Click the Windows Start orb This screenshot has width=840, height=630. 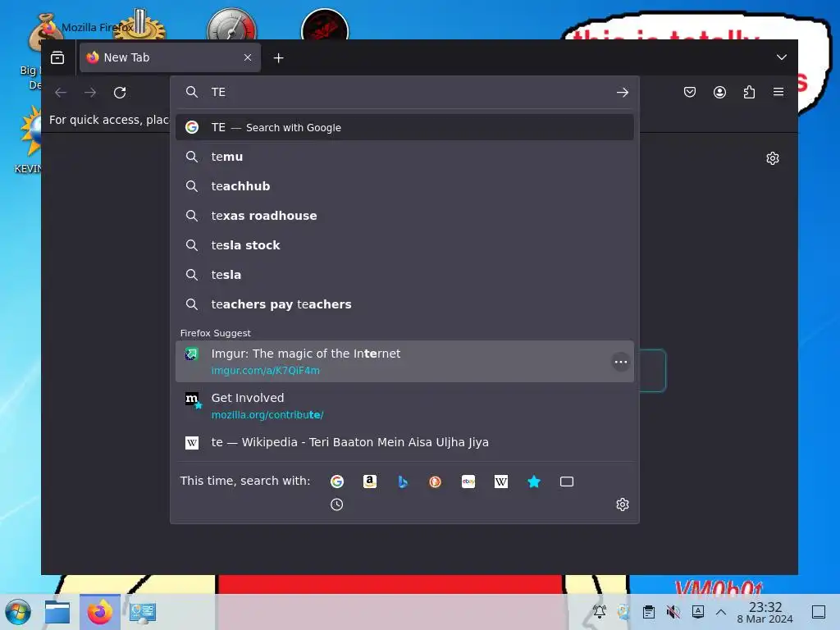(18, 612)
